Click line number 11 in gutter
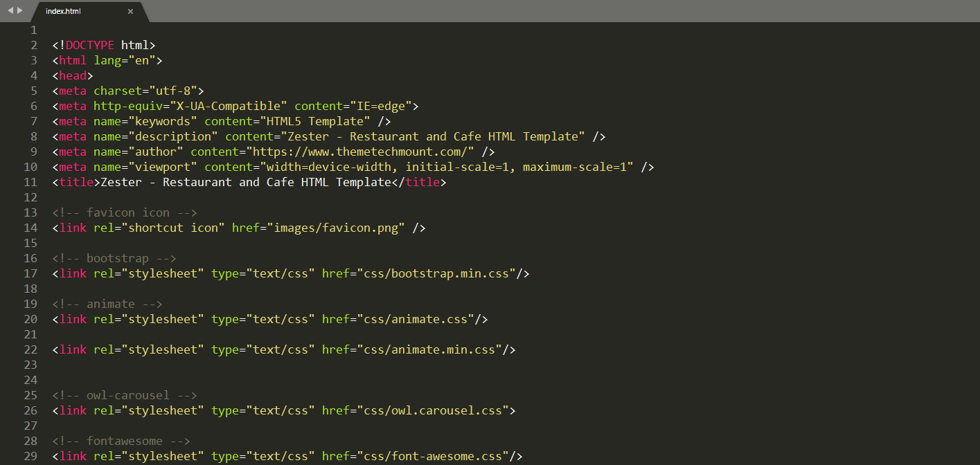The width and height of the screenshot is (980, 465). pos(30,182)
